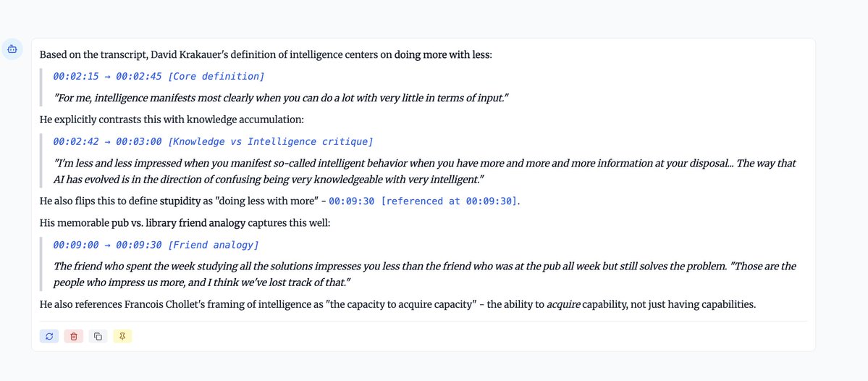
Task: Delete the message using the trash icon
Action: [74, 336]
